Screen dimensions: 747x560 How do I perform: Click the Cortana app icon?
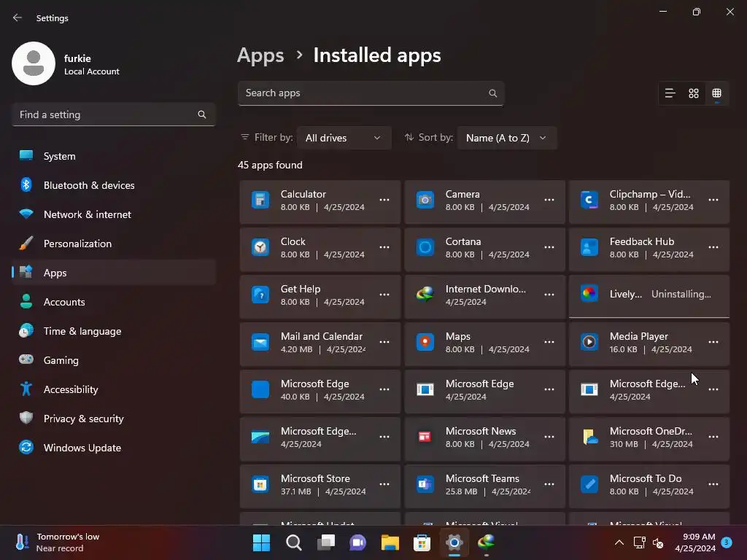point(425,247)
